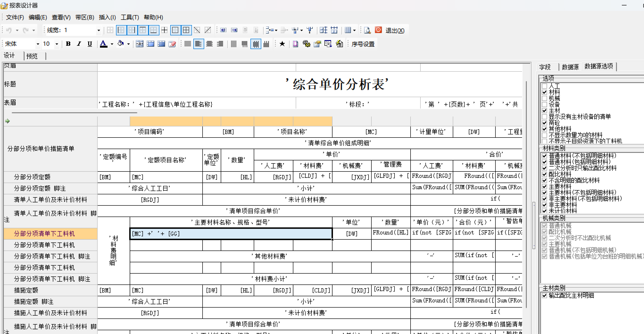This screenshot has width=644, height=334.
Task: Select the highlighted 分部分项清单下工料机 band row
Action: [50, 234]
